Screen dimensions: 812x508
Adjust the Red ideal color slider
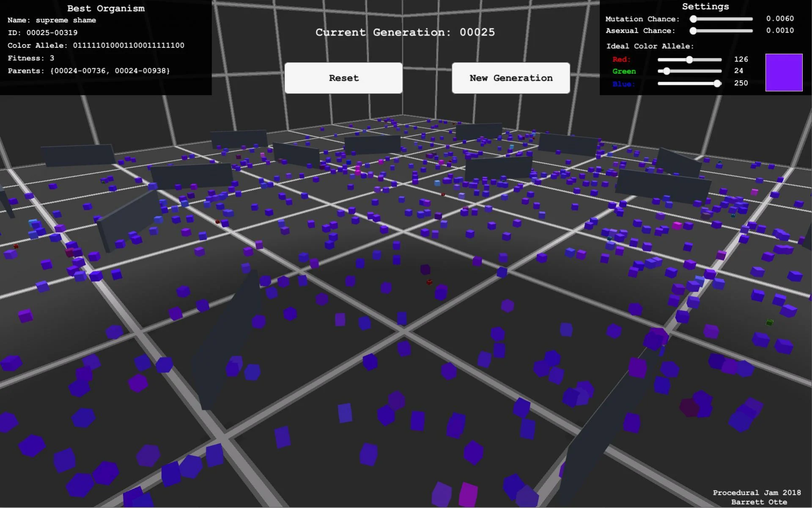click(689, 60)
